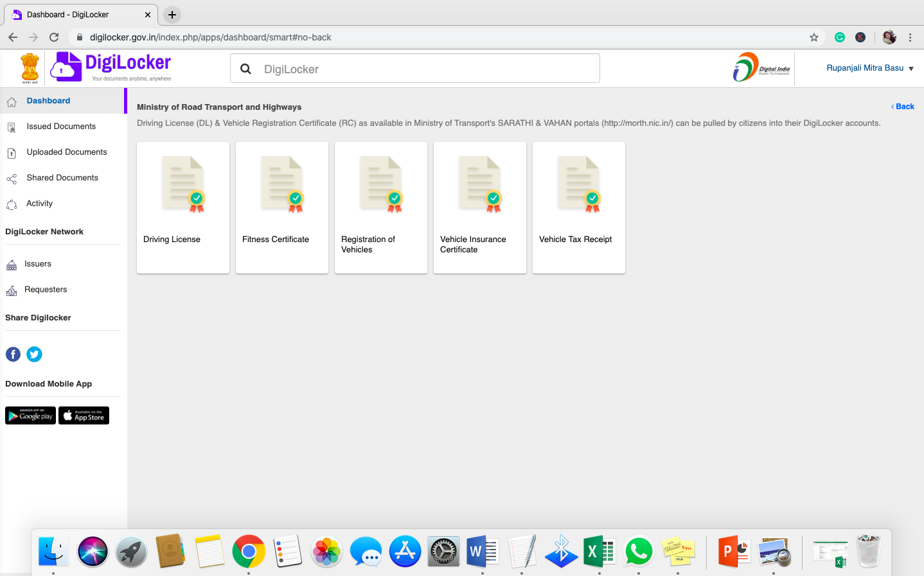This screenshot has width=924, height=576.
Task: Open Finder from the Dock
Action: 53,552
